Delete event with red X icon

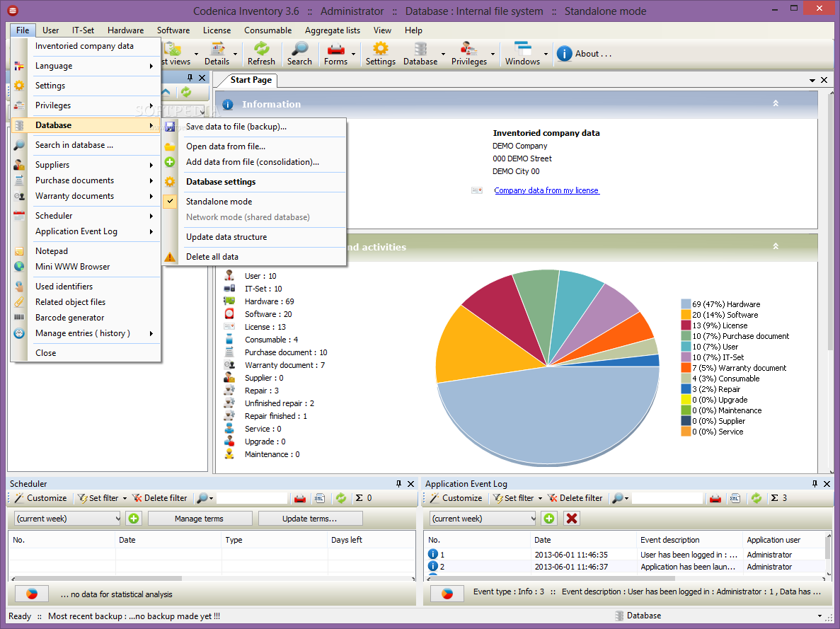coord(572,518)
